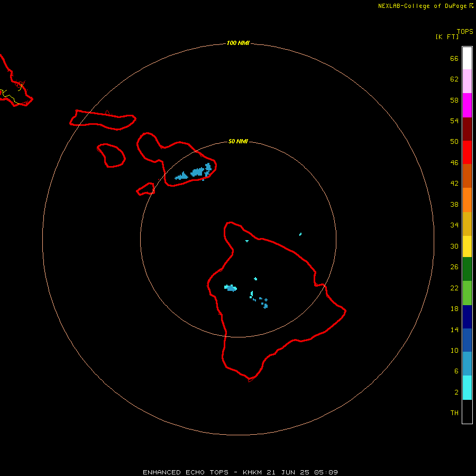Viewport: 476px width, 476px height.
Task: Click the cyan echo blob on western Big Island
Action: [231, 288]
